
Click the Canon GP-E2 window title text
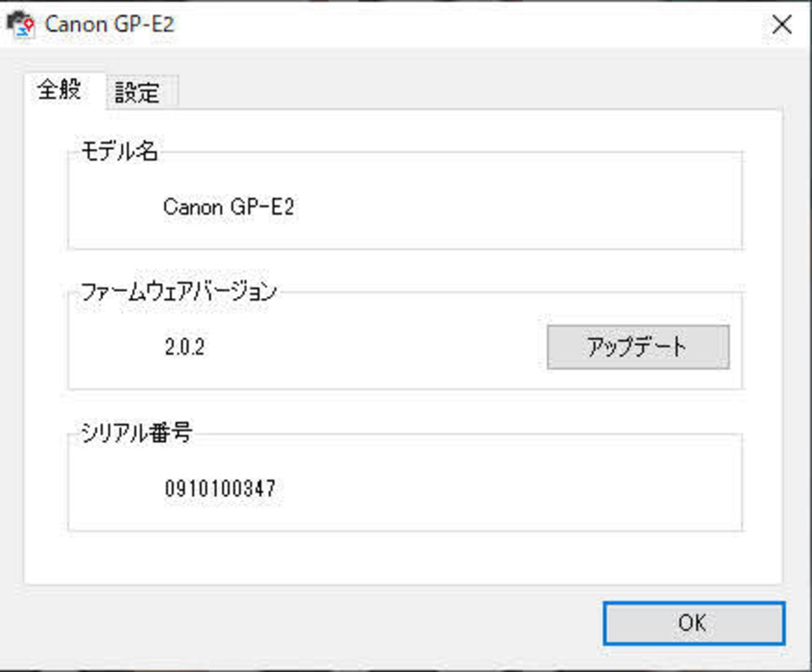[109, 24]
